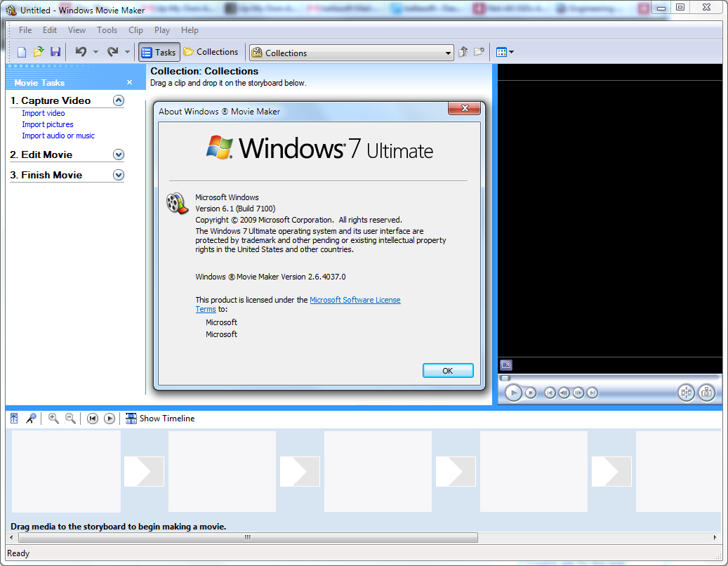Create new collection folder icon
The image size is (728, 566).
pyautogui.click(x=479, y=52)
